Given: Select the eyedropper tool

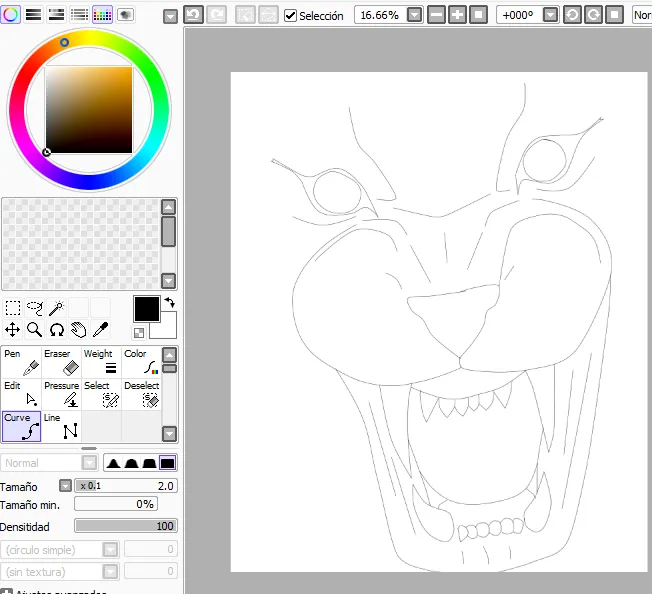Looking at the screenshot, I should 100,329.
